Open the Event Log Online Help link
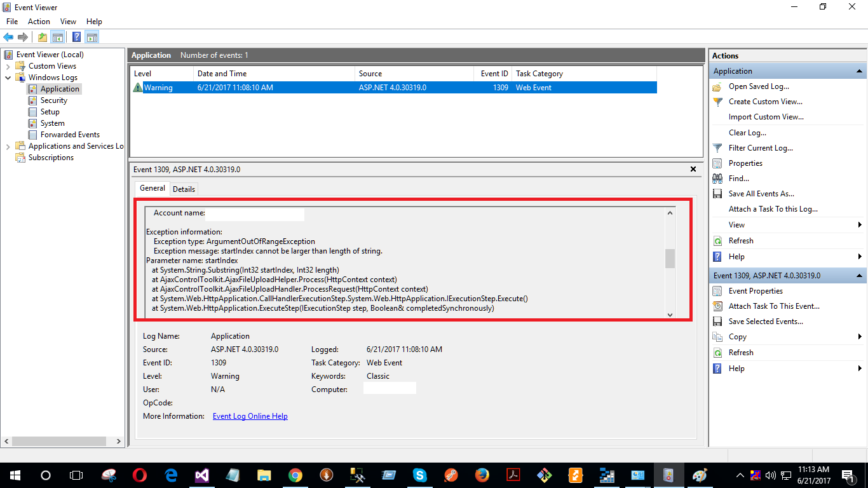The width and height of the screenshot is (868, 488). (250, 416)
